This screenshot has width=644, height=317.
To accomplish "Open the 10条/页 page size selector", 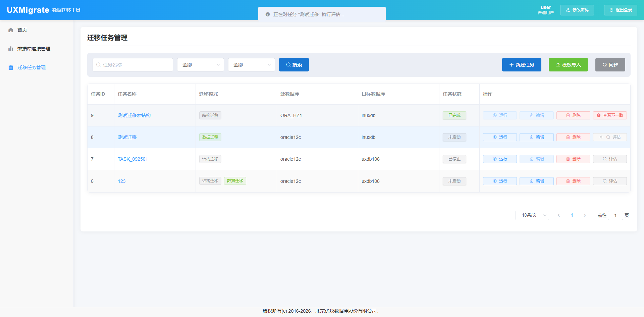I will coord(532,215).
